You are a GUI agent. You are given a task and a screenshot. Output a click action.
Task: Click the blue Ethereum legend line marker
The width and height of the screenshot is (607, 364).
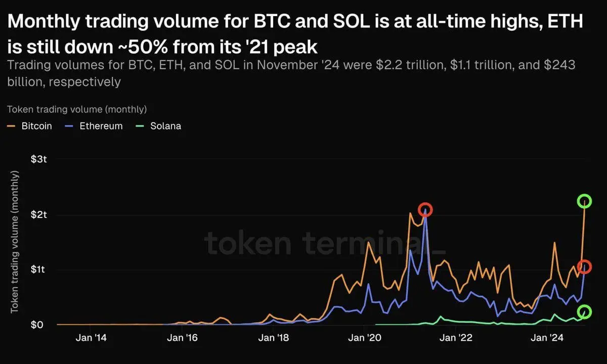(x=70, y=126)
